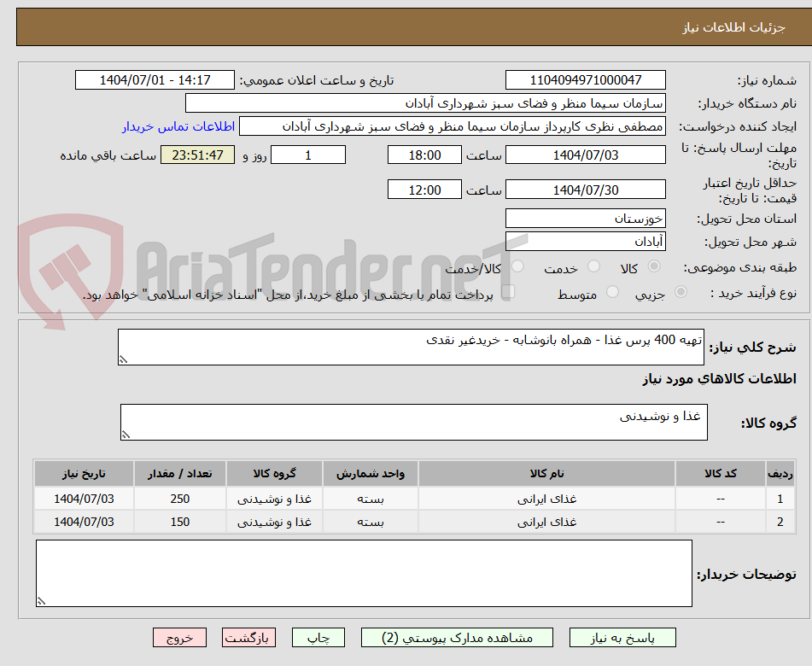Toggle the treasury payment checkbox
812x666 pixels.
(509, 291)
